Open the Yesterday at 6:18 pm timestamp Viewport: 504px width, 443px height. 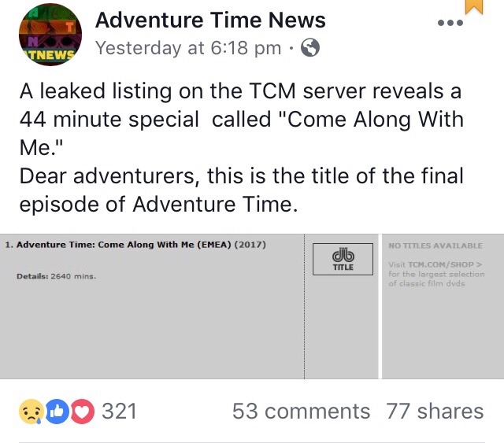pos(188,48)
